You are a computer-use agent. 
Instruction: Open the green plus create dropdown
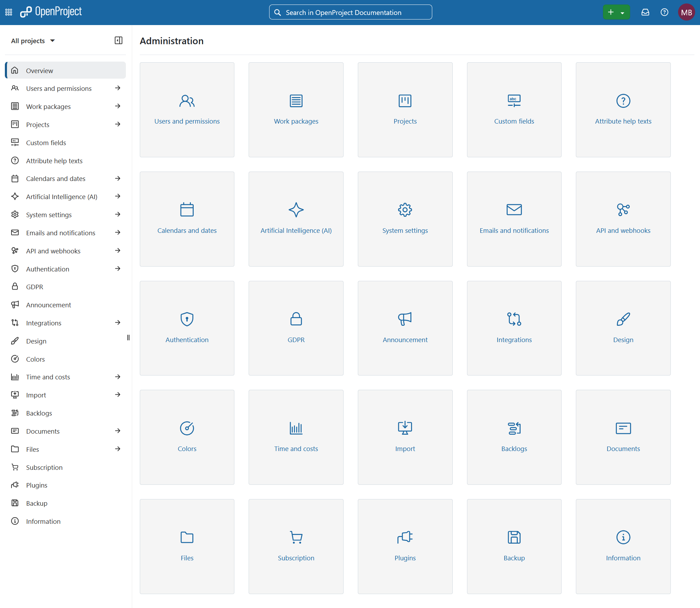(x=616, y=13)
